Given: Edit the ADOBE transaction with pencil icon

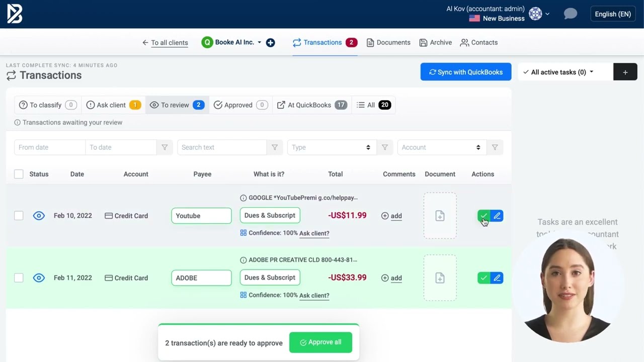Looking at the screenshot, I should 497,278.
